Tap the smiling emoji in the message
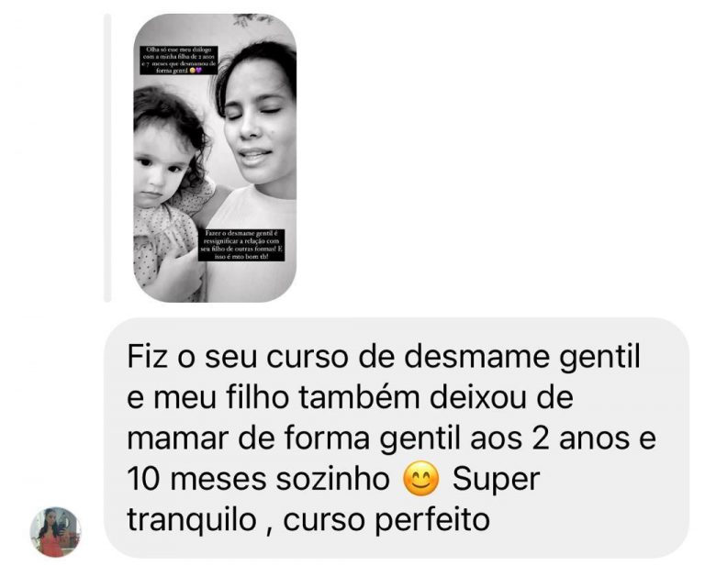The width and height of the screenshot is (705, 588). coord(420,479)
